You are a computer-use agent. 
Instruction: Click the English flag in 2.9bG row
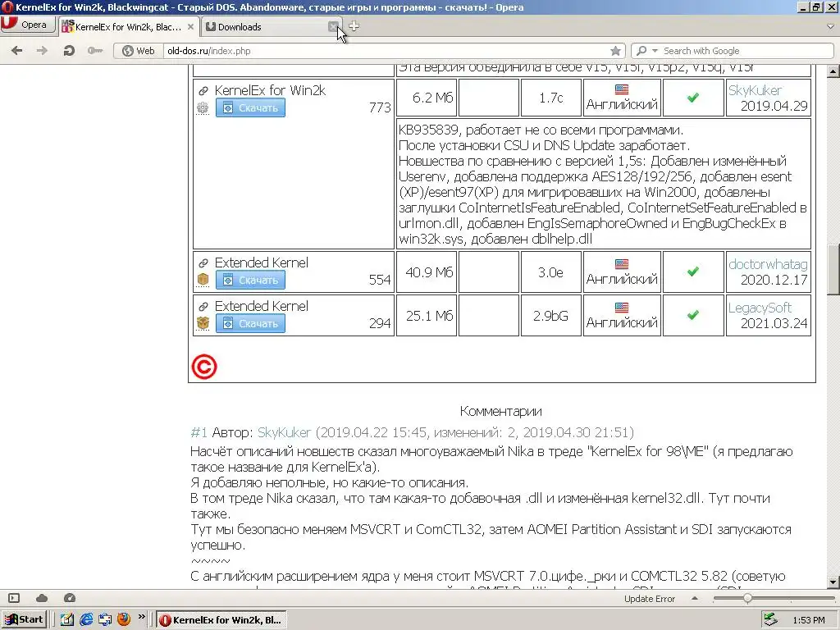point(622,308)
